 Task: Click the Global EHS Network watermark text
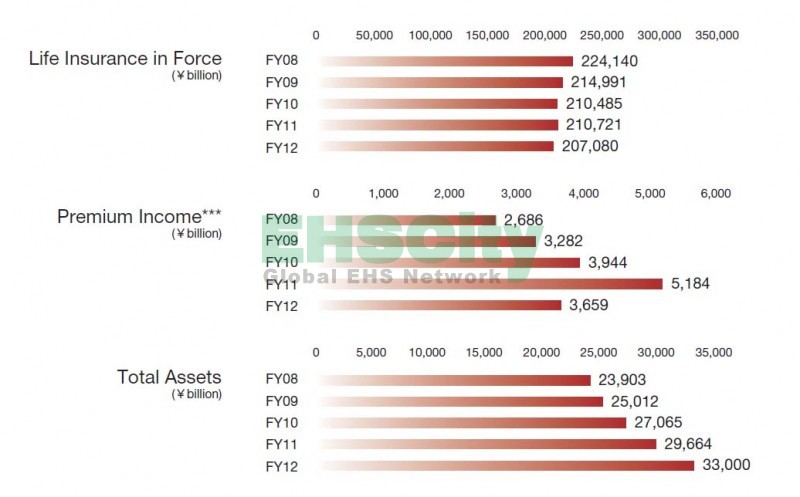click(x=382, y=276)
